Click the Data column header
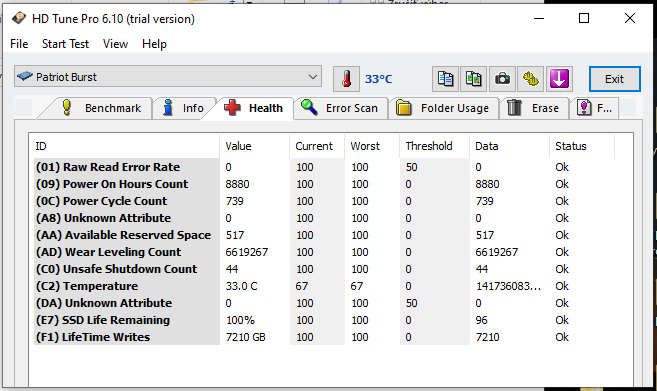657x391 pixels. [x=509, y=146]
